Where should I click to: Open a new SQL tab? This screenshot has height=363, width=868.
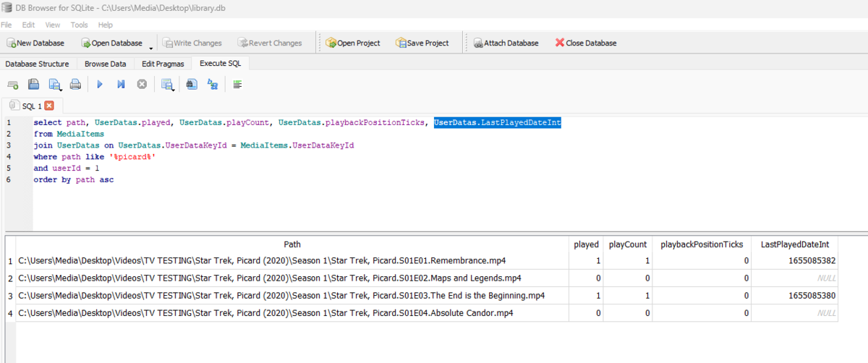pyautogui.click(x=12, y=85)
